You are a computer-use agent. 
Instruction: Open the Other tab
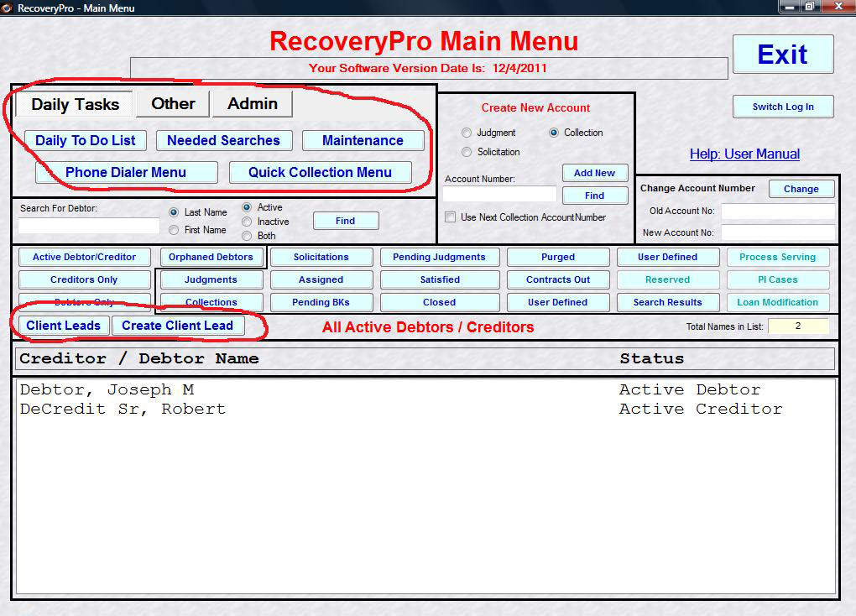(173, 103)
